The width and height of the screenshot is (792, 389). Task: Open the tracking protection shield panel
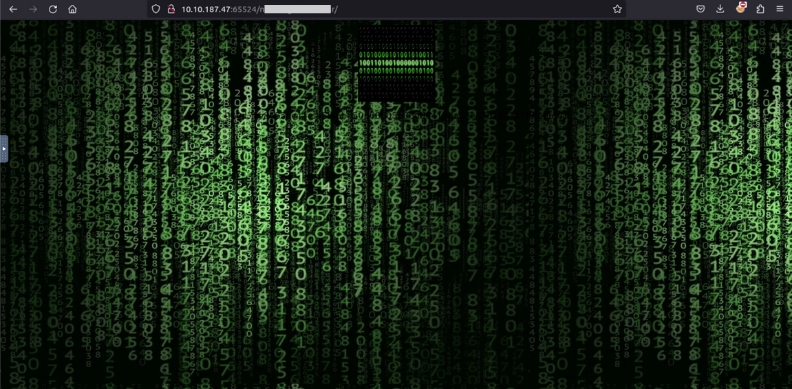click(x=156, y=9)
